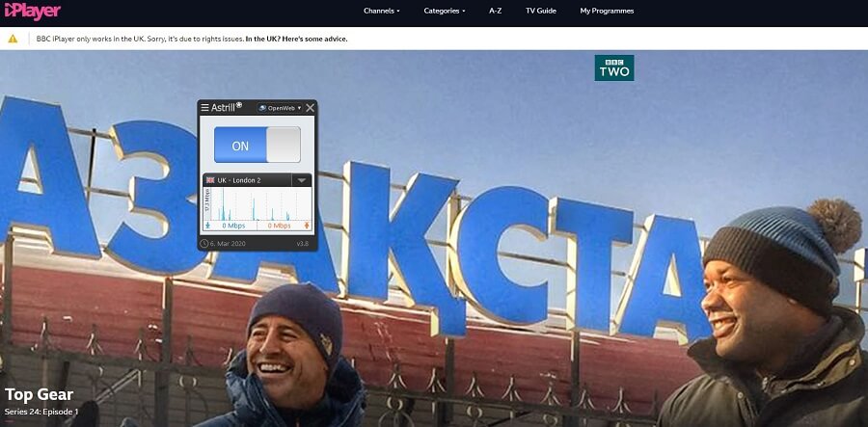Image resolution: width=868 pixels, height=427 pixels.
Task: Toggle the Astrill VPN ON switch
Action: click(x=258, y=145)
